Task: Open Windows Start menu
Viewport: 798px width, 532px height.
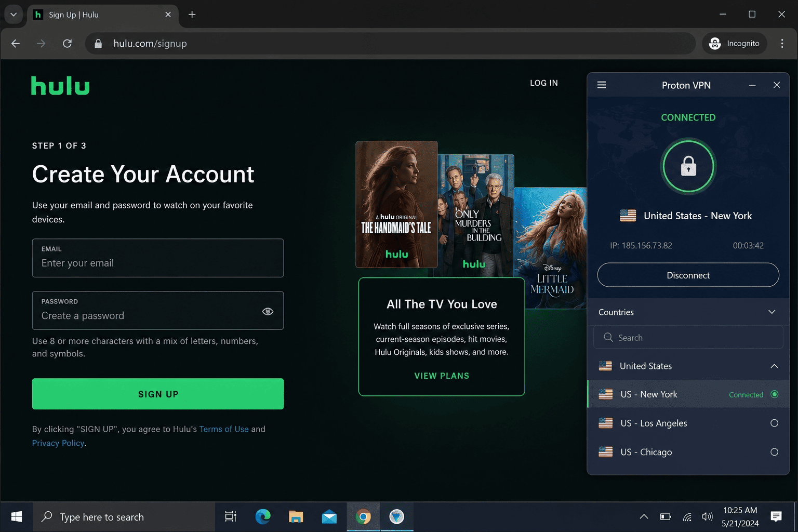Action: pyautogui.click(x=17, y=517)
